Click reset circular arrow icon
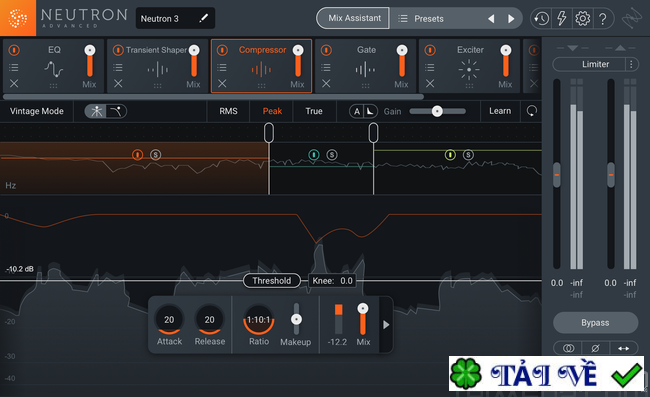Screen dimensions: 650x397 point(531,111)
